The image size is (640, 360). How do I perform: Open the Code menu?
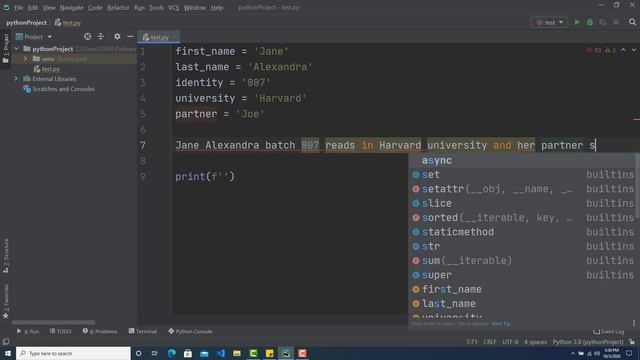tap(95, 7)
